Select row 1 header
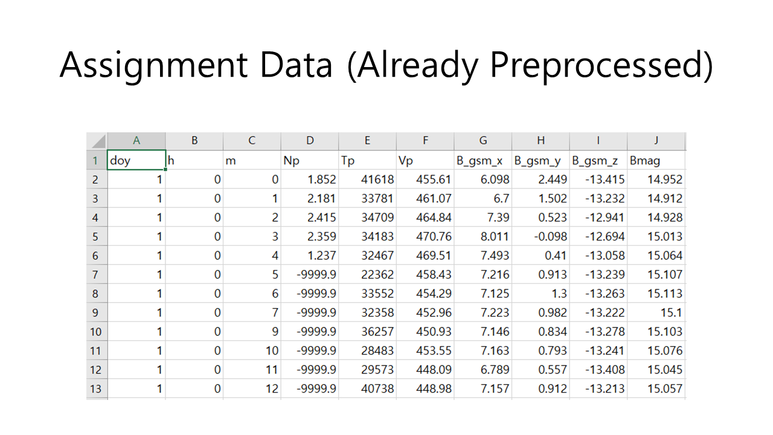 [x=96, y=160]
